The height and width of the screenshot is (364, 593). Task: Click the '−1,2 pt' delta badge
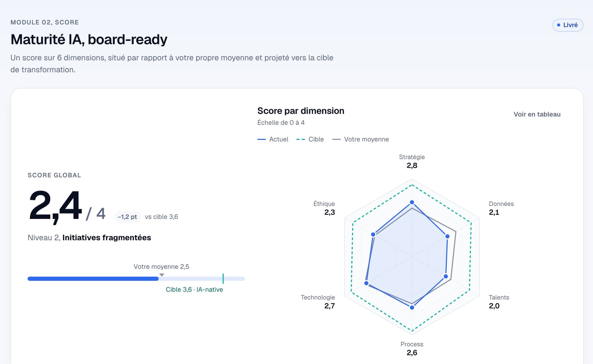click(127, 217)
